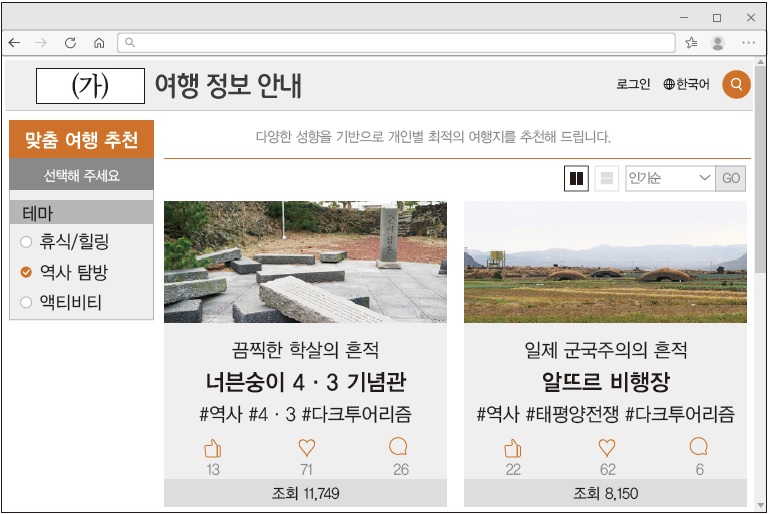
Task: Click the orange search icon in header
Action: (x=736, y=85)
